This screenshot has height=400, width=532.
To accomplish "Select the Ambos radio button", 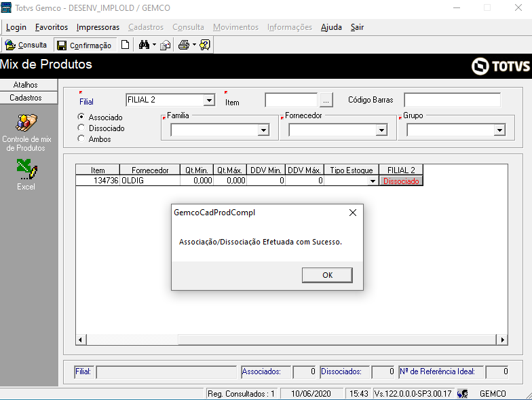I will point(81,139).
